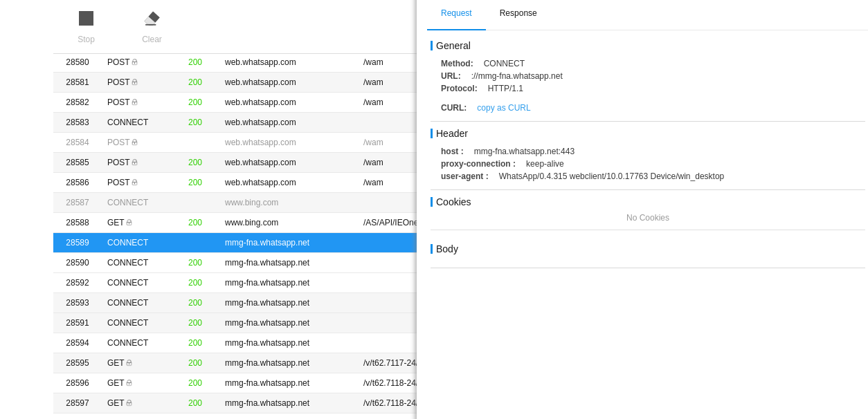The width and height of the screenshot is (868, 419).
Task: Click /v/t62.7117 path in row 28595
Action: point(390,363)
